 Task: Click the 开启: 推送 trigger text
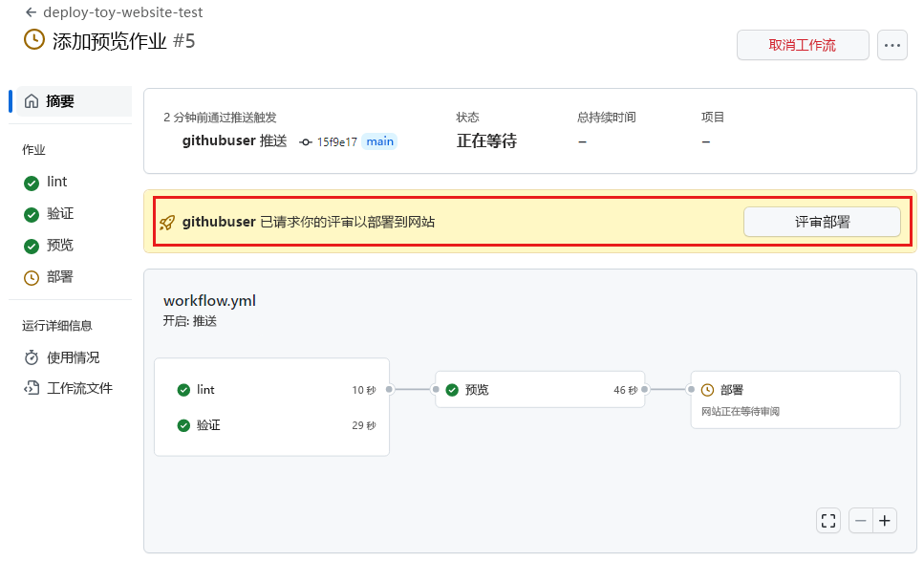[190, 321]
